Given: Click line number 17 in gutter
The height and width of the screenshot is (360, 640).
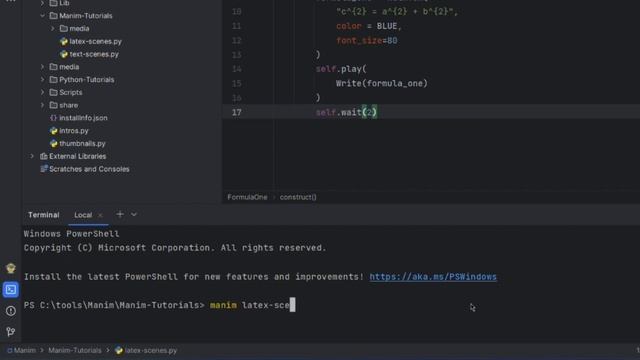Looking at the screenshot, I should tap(237, 112).
